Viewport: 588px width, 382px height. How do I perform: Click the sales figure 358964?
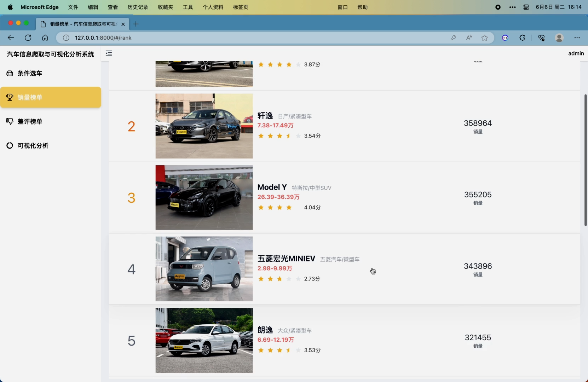tap(478, 123)
